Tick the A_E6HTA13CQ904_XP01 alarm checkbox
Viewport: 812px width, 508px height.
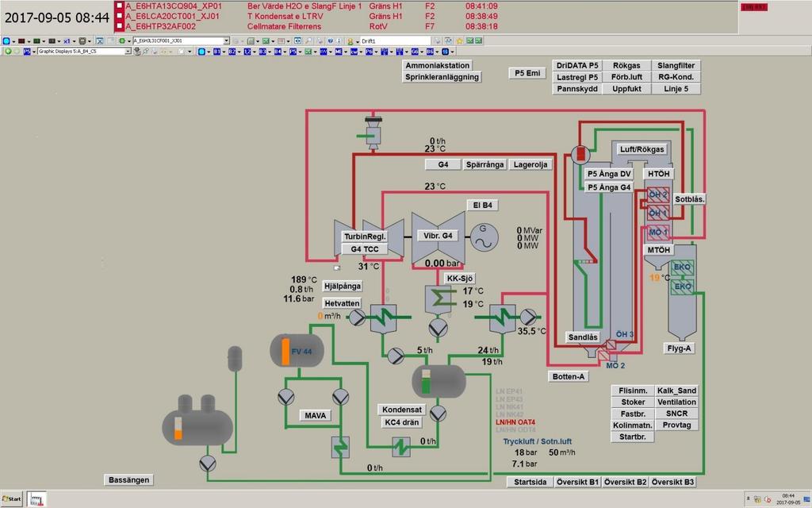point(121,6)
